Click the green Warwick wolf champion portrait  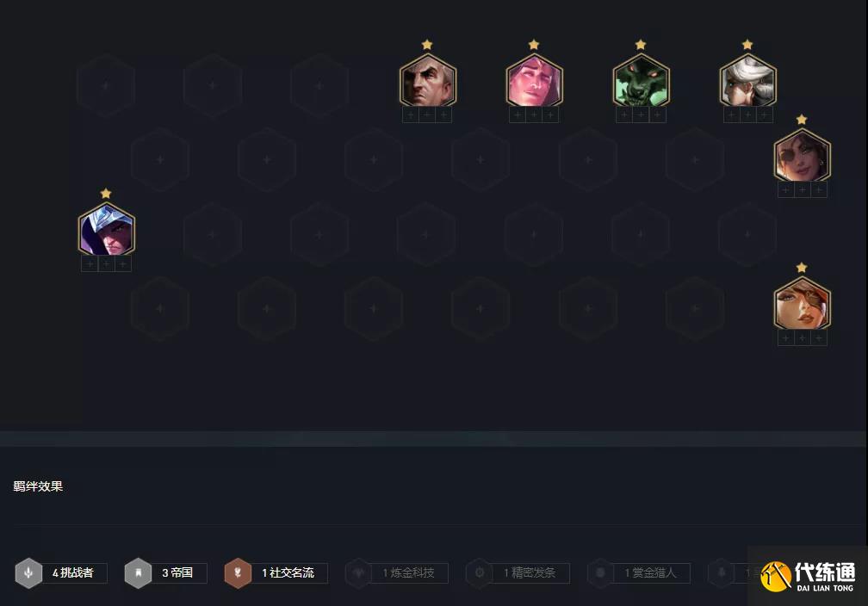[x=641, y=81]
